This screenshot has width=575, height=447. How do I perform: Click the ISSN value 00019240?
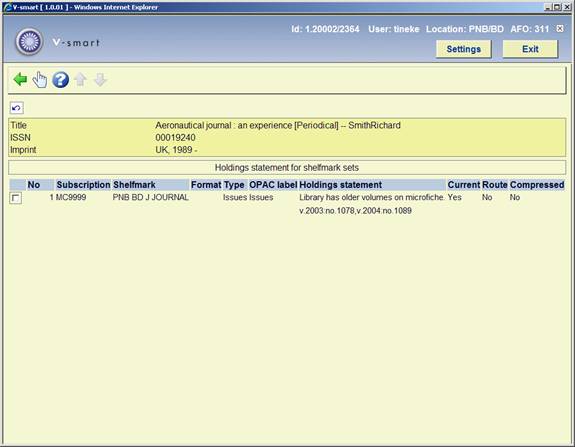point(175,138)
